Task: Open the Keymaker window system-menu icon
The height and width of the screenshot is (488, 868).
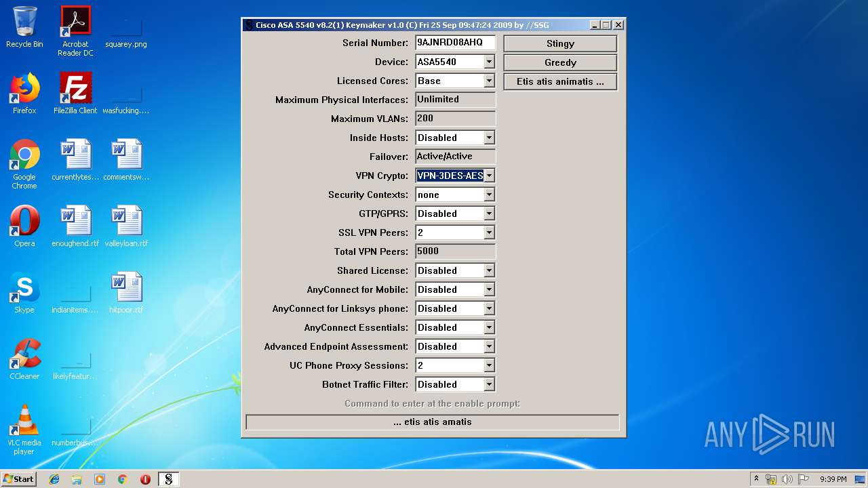Action: pyautogui.click(x=250, y=25)
